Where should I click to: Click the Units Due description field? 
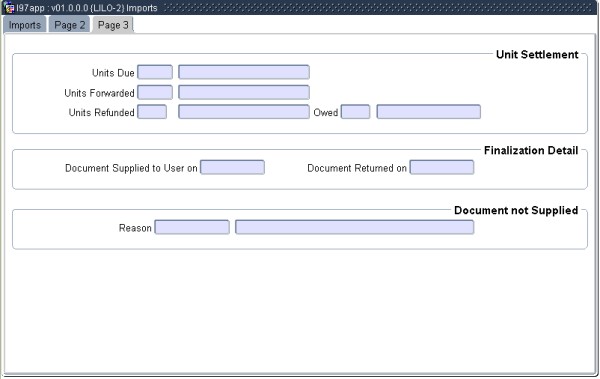244,72
